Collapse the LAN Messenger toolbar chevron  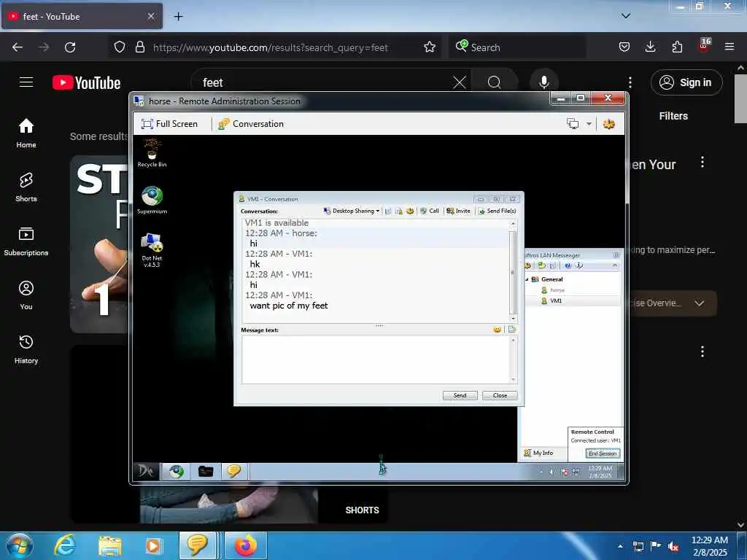[614, 265]
